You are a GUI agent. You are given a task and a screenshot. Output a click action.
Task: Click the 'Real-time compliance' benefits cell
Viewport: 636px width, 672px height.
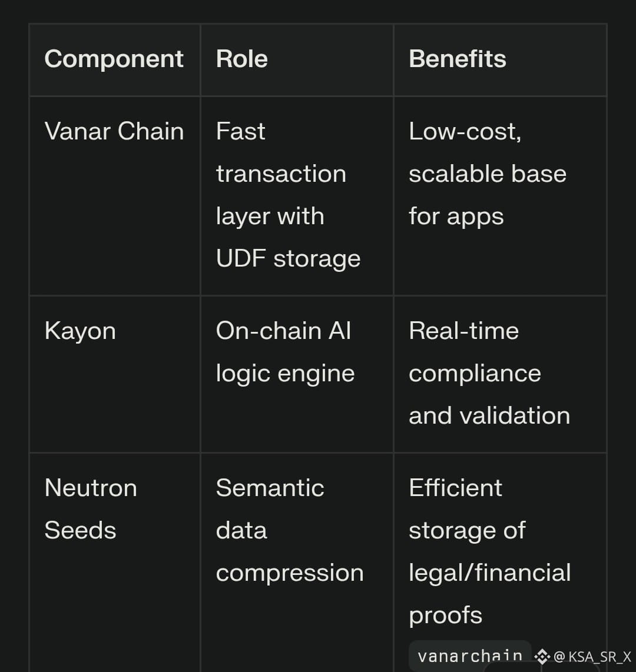point(489,373)
